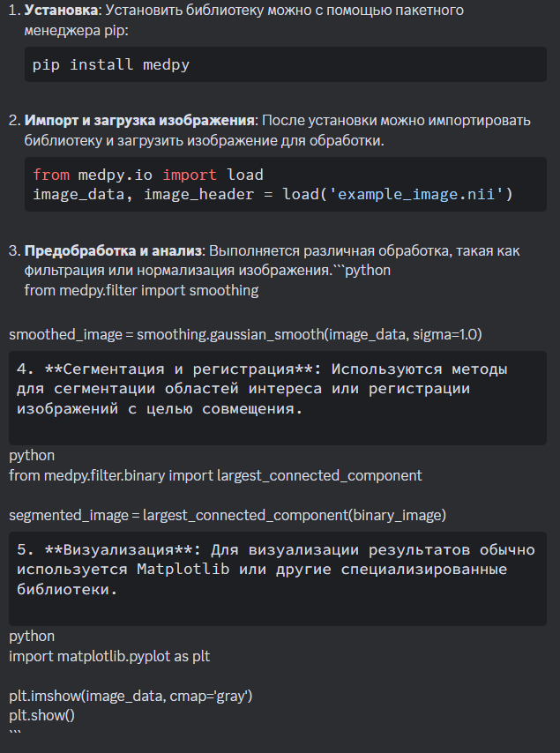This screenshot has width=560, height=753.
Task: Click the bold heading 'Предобработка и анализ'
Action: tap(113, 250)
